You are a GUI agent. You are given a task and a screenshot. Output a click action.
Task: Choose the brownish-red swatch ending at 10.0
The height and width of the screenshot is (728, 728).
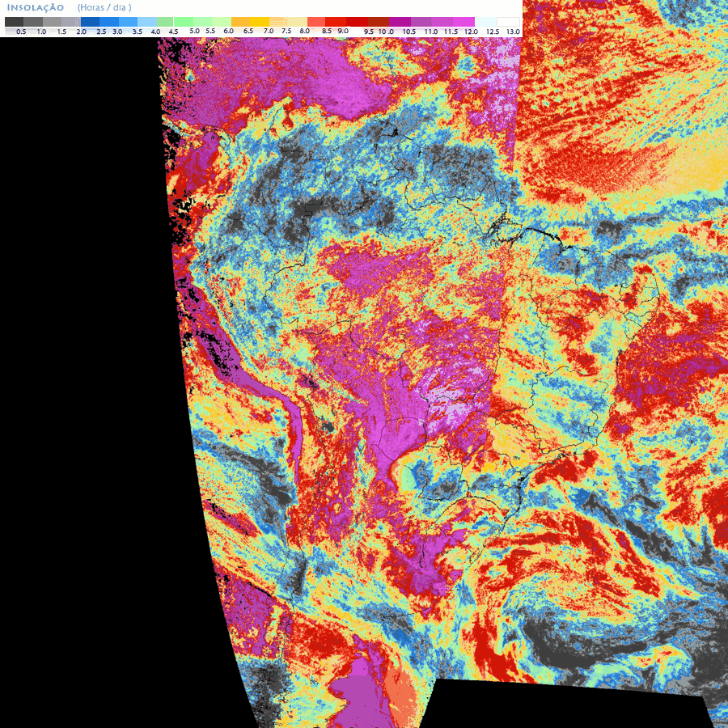pos(379,22)
